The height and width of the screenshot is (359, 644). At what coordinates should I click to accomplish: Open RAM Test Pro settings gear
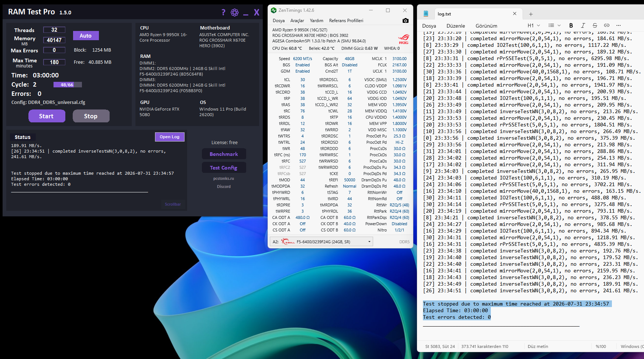click(x=235, y=13)
